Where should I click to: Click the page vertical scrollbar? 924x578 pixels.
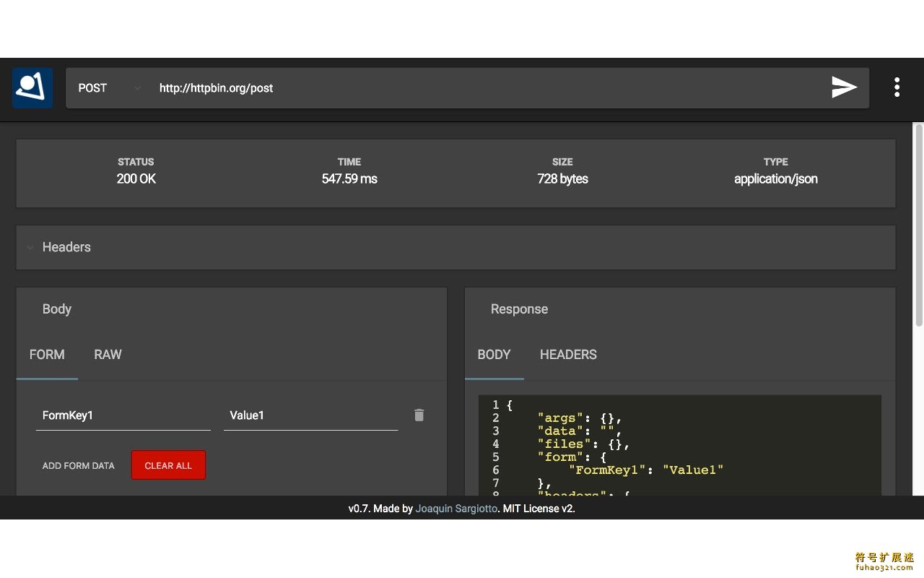tap(919, 224)
